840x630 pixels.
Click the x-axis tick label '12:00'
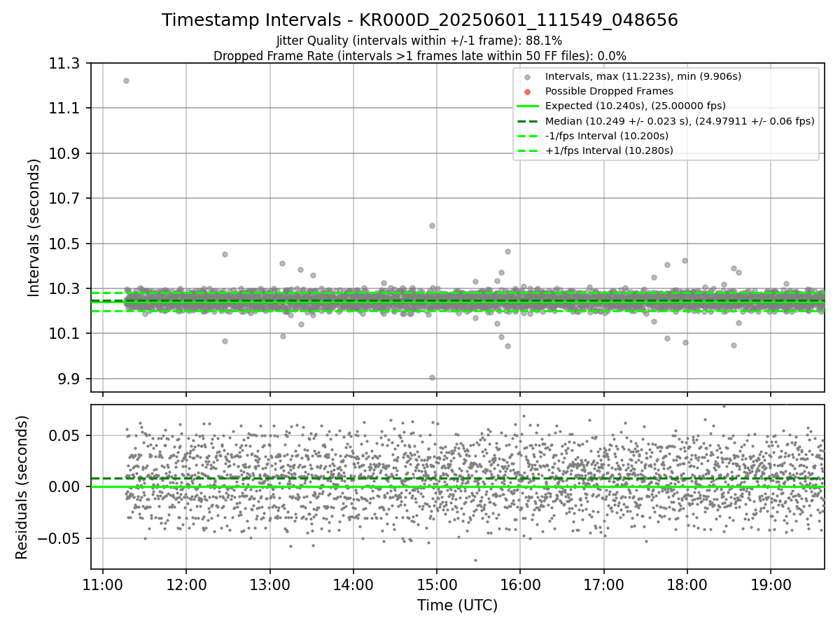click(186, 584)
